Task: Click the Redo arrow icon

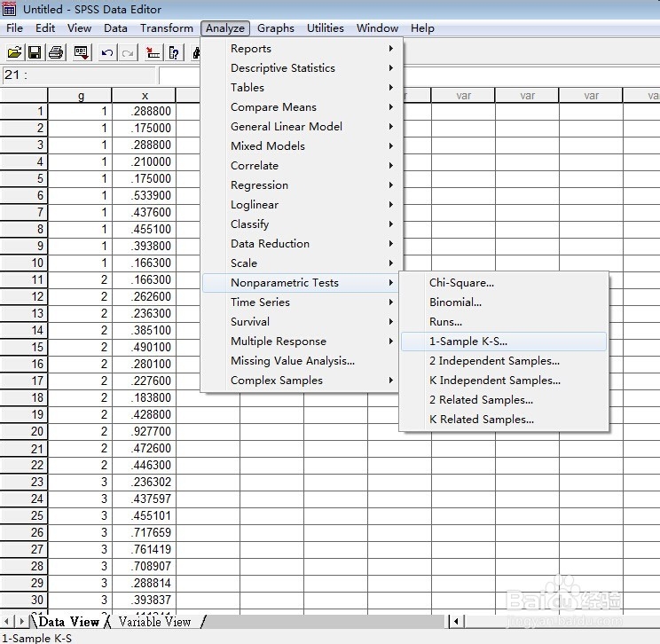Action: [x=128, y=52]
